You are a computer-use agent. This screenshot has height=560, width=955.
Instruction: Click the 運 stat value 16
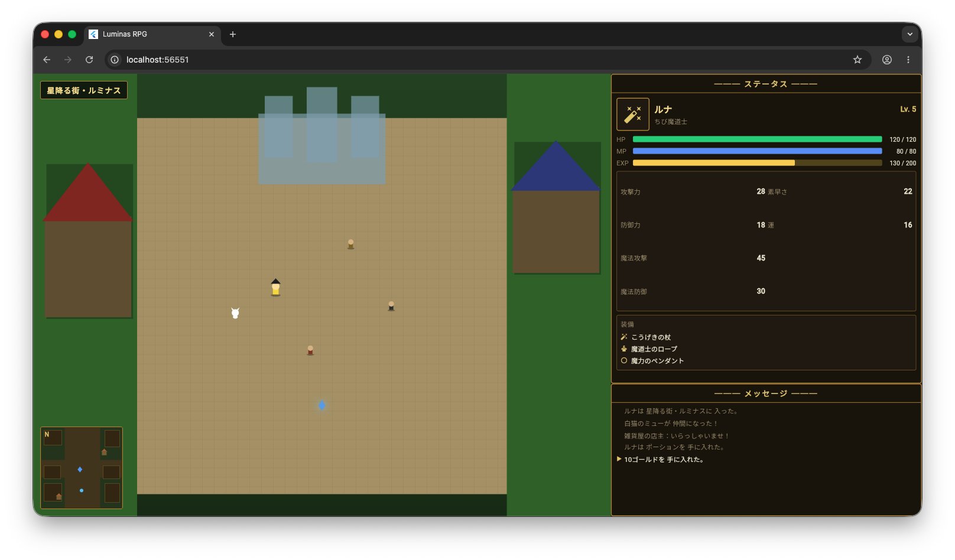(908, 225)
